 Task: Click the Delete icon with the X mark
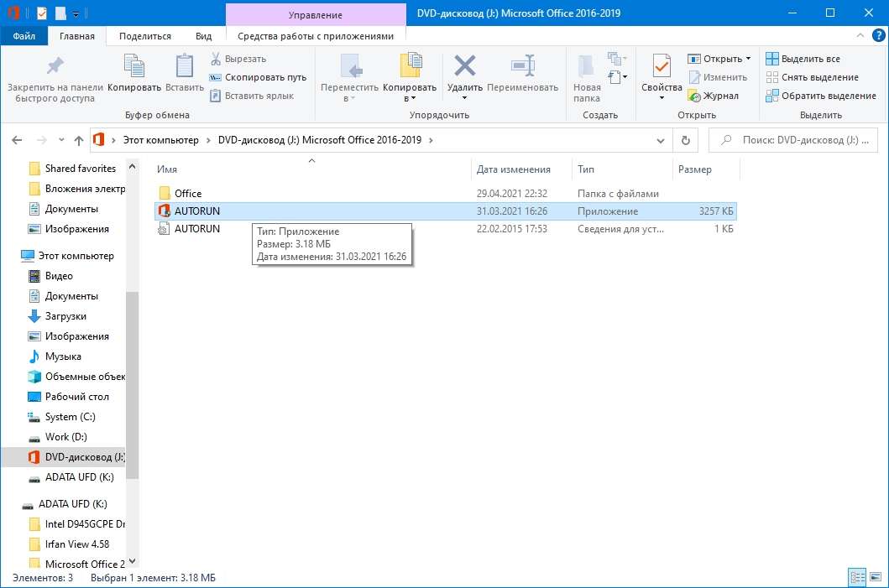click(464, 68)
